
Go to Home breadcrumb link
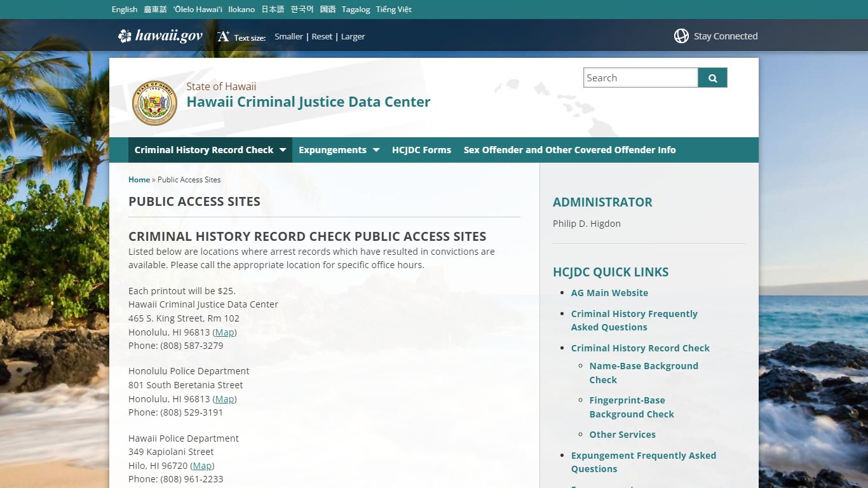[139, 180]
